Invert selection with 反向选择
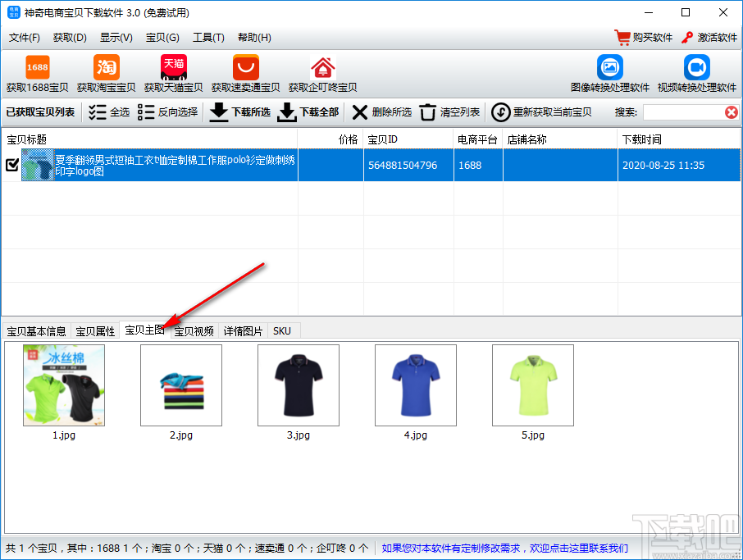 click(168, 112)
